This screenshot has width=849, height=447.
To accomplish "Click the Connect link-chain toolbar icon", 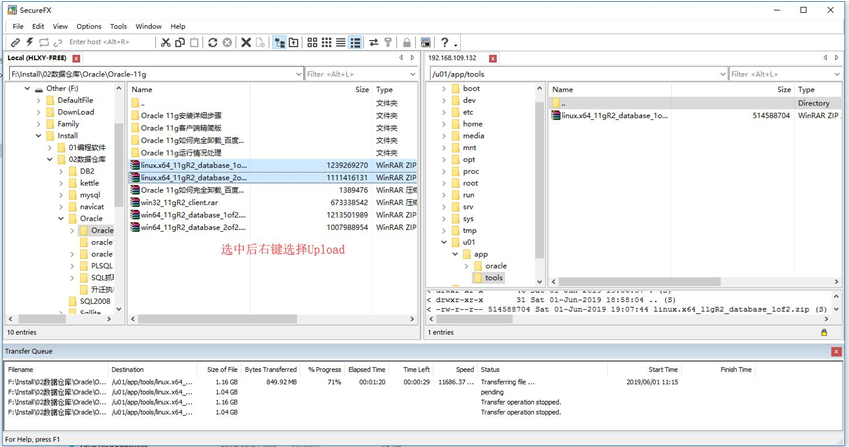I will pyautogui.click(x=16, y=42).
